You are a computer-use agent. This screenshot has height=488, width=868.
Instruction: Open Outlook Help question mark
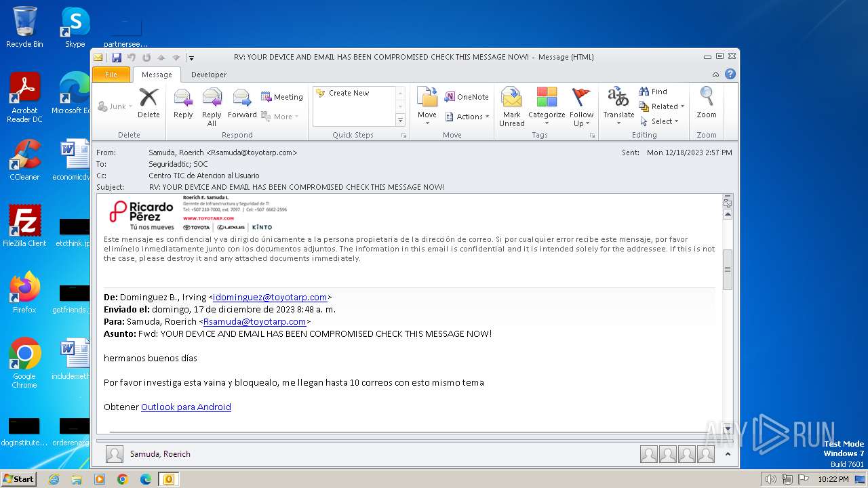coord(730,74)
